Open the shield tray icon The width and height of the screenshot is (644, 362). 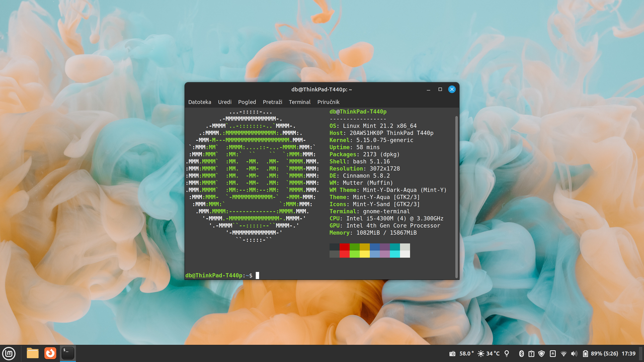tap(541, 354)
